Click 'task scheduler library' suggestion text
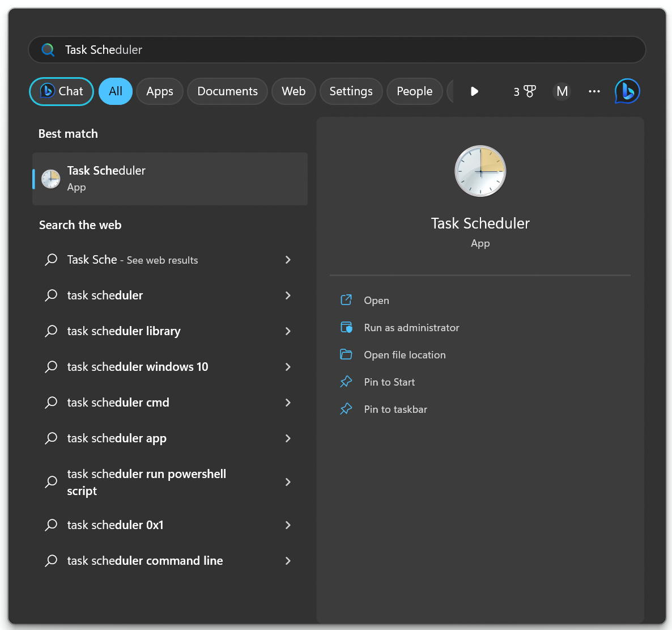672x630 pixels. 124,331
